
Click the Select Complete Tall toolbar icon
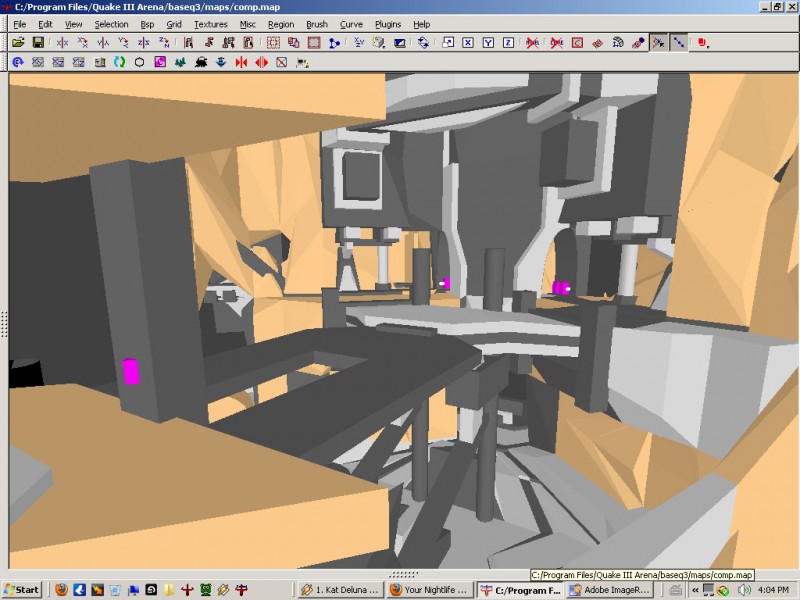tap(188, 43)
